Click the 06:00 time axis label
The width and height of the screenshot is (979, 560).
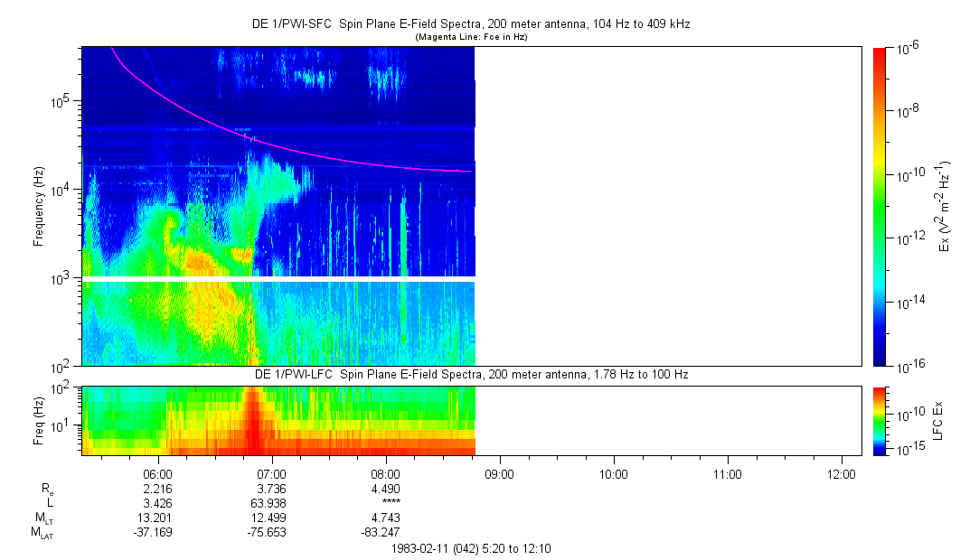tap(157, 472)
